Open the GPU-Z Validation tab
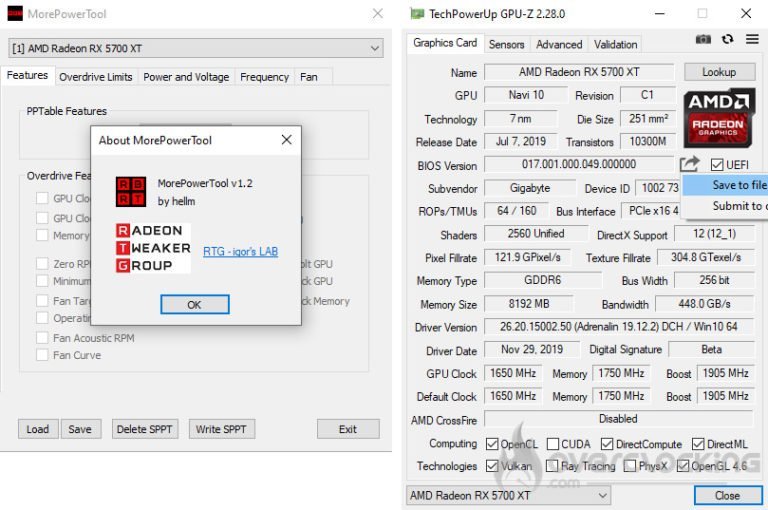This screenshot has width=768, height=510. pyautogui.click(x=616, y=44)
